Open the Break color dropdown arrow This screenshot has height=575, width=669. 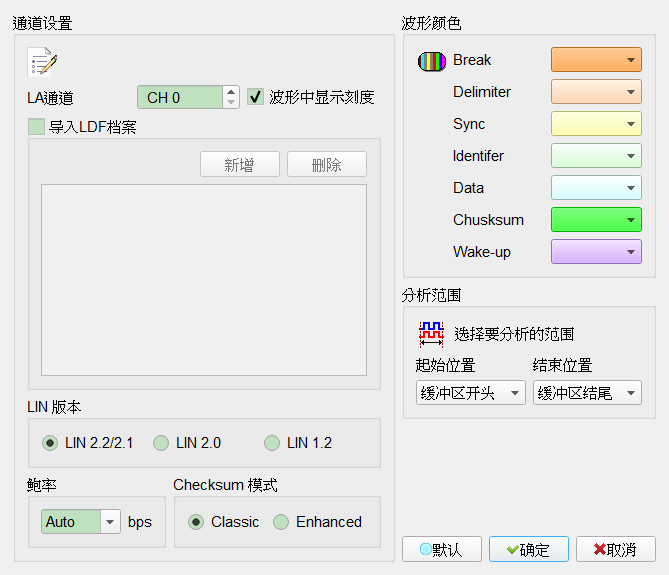(631, 60)
